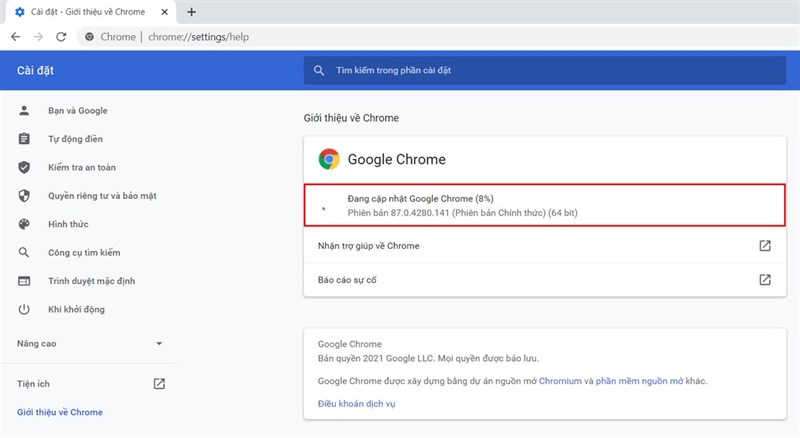Click the person icon beside Bạn và Google

pos(24,110)
